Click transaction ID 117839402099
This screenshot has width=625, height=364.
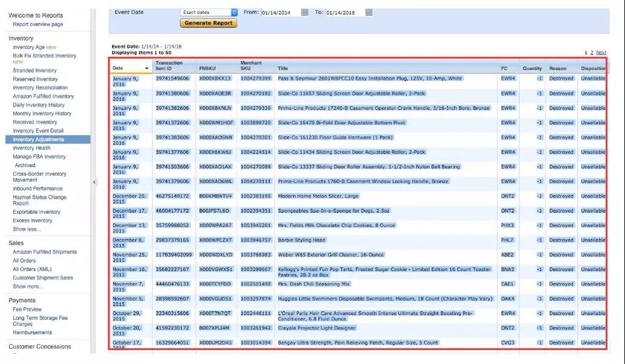pyautogui.click(x=174, y=255)
